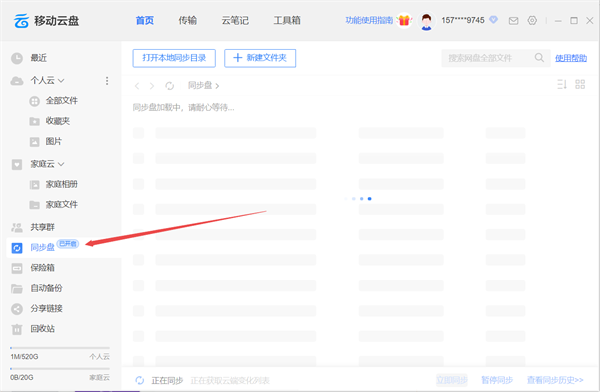This screenshot has width=600, height=392.
Task: Click the 移动云盘 logo
Action: (46, 21)
